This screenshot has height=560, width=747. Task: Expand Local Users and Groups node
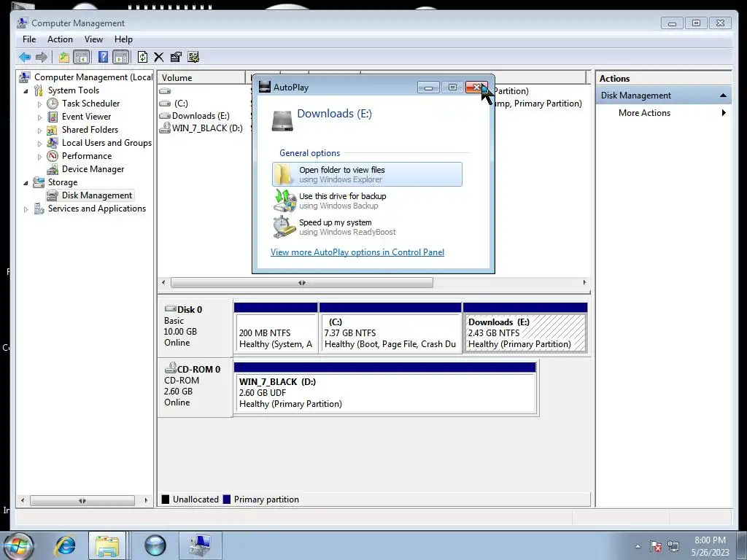(x=39, y=144)
